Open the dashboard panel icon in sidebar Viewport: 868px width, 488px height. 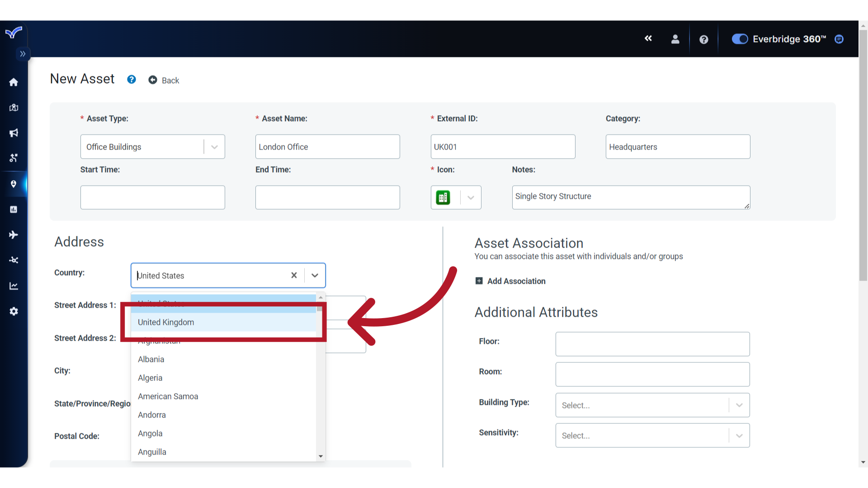[x=14, y=209]
